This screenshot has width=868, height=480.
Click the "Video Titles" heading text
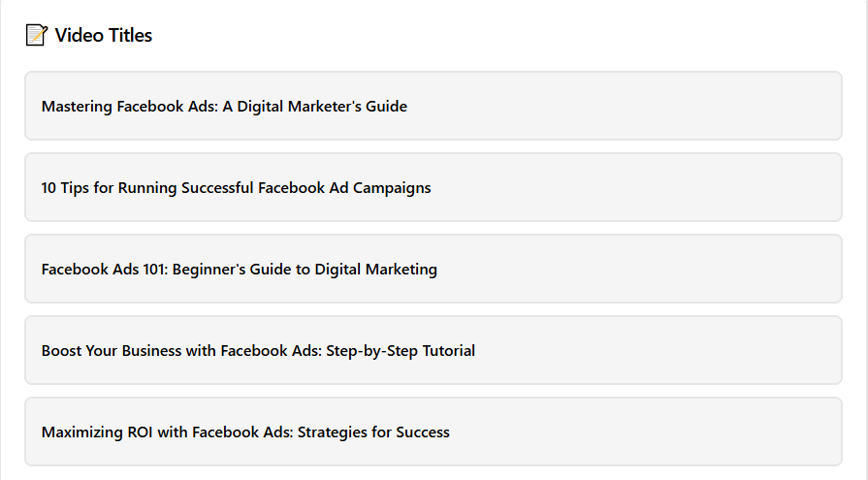tap(103, 36)
